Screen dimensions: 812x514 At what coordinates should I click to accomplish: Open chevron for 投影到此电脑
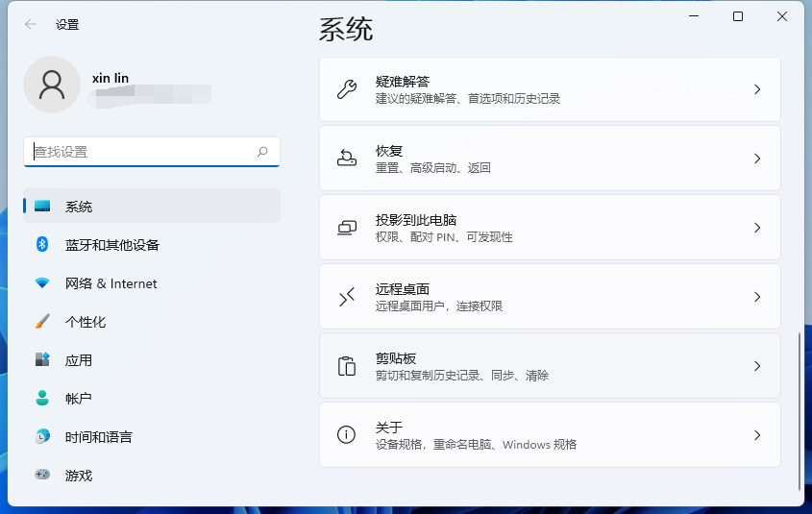757,228
